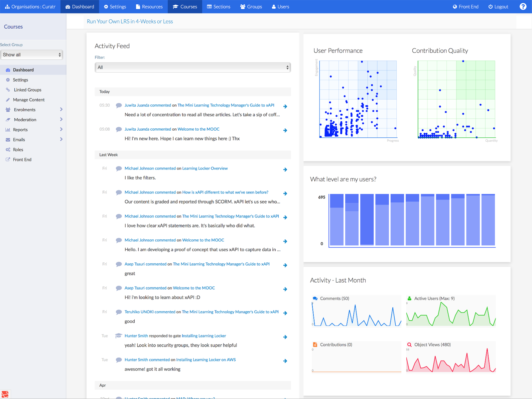Click the Contribution Quality scatter plot
This screenshot has height=399, width=532.
coord(457,99)
